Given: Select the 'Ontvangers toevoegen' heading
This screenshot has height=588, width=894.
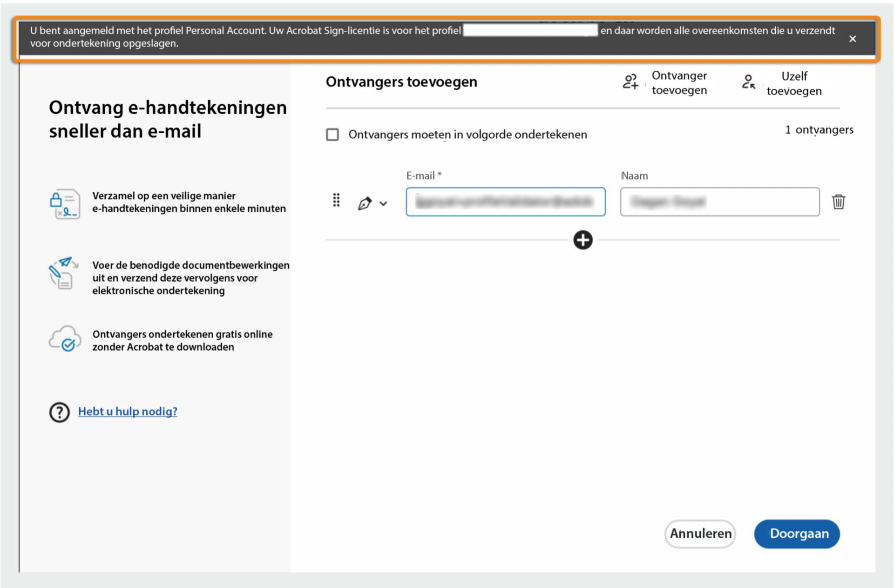Looking at the screenshot, I should point(401,81).
